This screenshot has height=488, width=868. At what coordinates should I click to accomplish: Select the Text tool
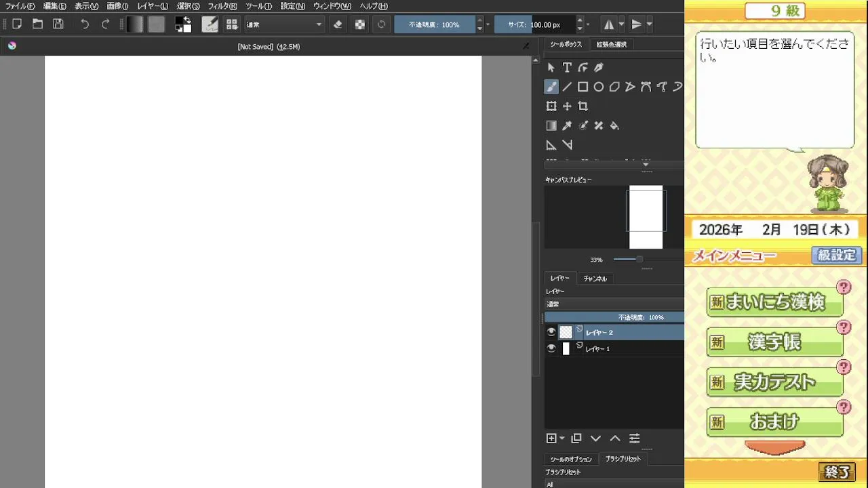(x=567, y=67)
